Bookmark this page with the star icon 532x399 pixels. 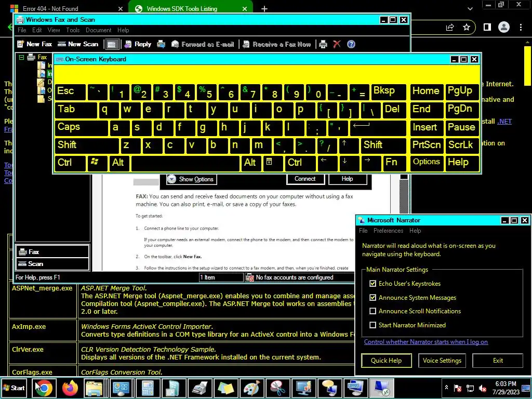tap(467, 27)
